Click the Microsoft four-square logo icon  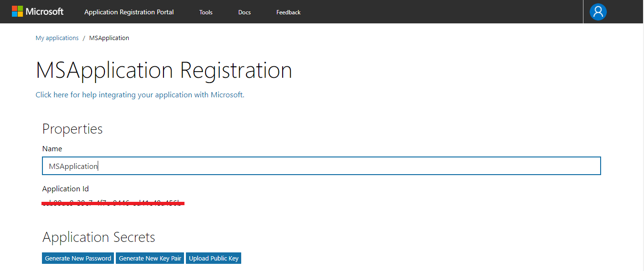point(17,11)
